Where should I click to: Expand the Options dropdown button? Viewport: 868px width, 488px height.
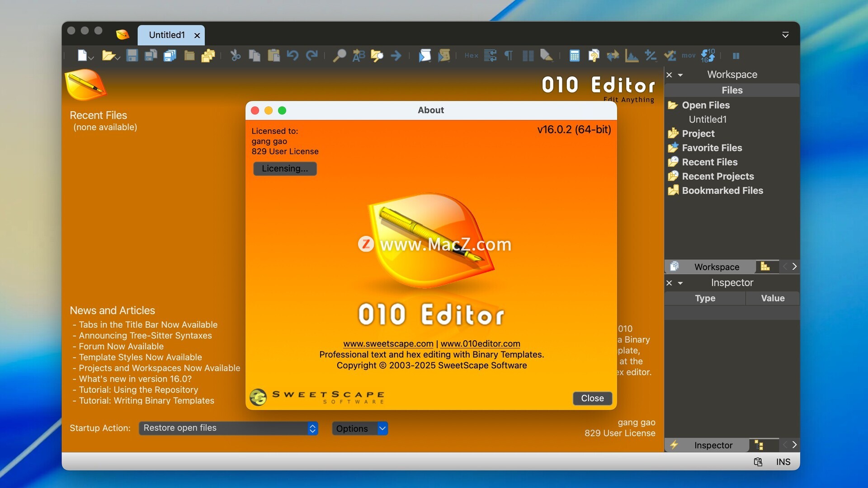[x=382, y=428]
